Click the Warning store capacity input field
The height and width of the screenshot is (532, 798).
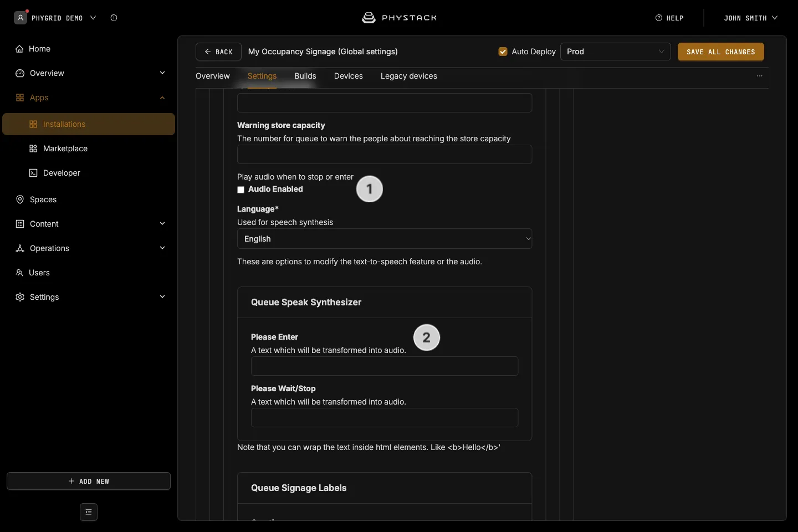click(x=385, y=155)
